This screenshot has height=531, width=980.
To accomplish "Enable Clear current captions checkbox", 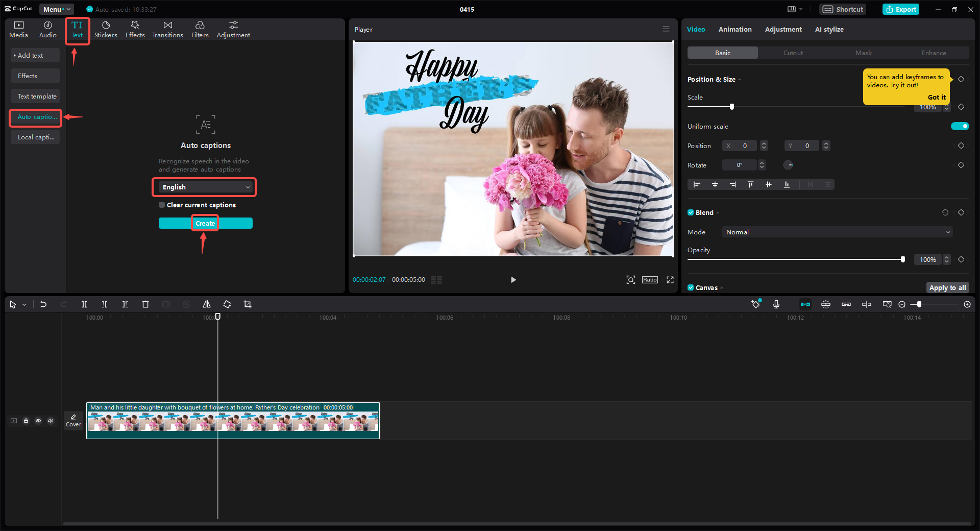I will (x=162, y=205).
